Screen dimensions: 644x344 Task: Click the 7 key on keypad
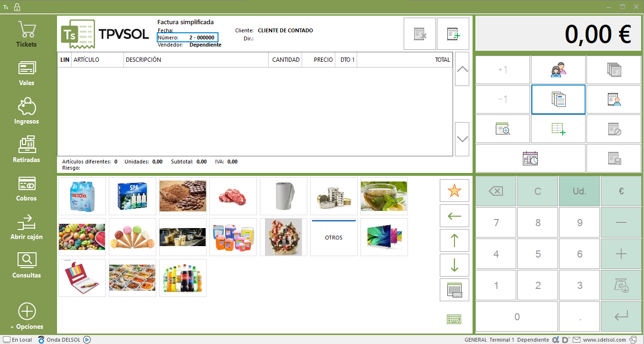click(496, 222)
